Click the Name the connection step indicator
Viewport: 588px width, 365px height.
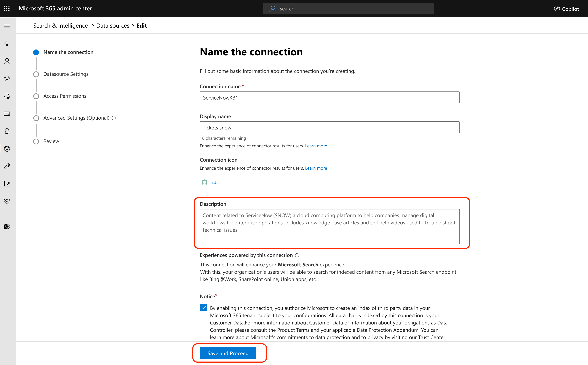click(x=36, y=52)
